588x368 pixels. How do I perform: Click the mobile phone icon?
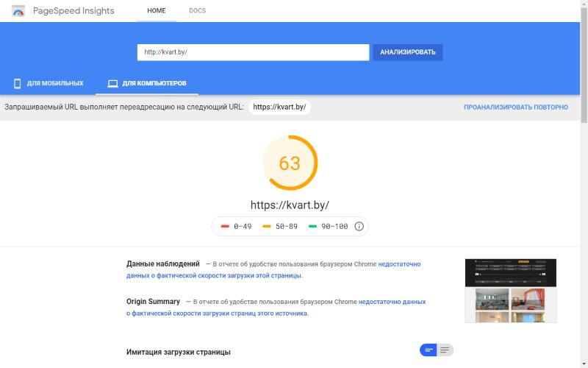click(x=17, y=83)
